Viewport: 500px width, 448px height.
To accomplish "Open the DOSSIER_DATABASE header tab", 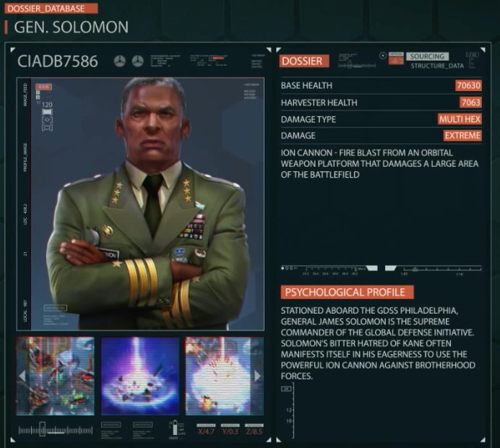I will 51,9.
